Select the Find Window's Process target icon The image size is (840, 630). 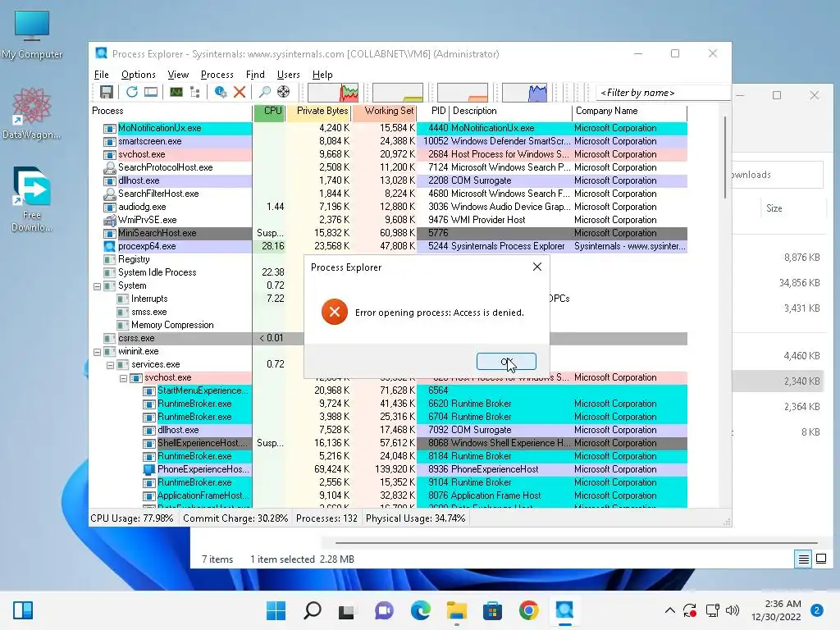tap(283, 92)
